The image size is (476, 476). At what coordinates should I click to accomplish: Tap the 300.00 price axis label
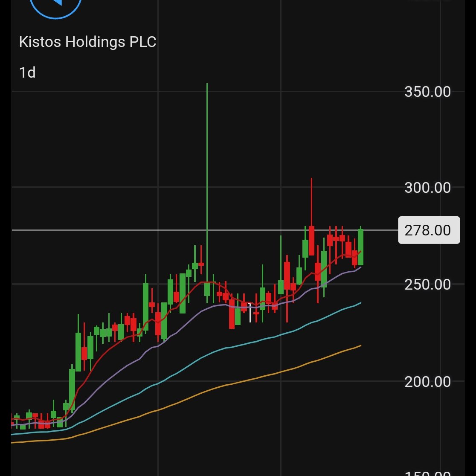click(427, 188)
